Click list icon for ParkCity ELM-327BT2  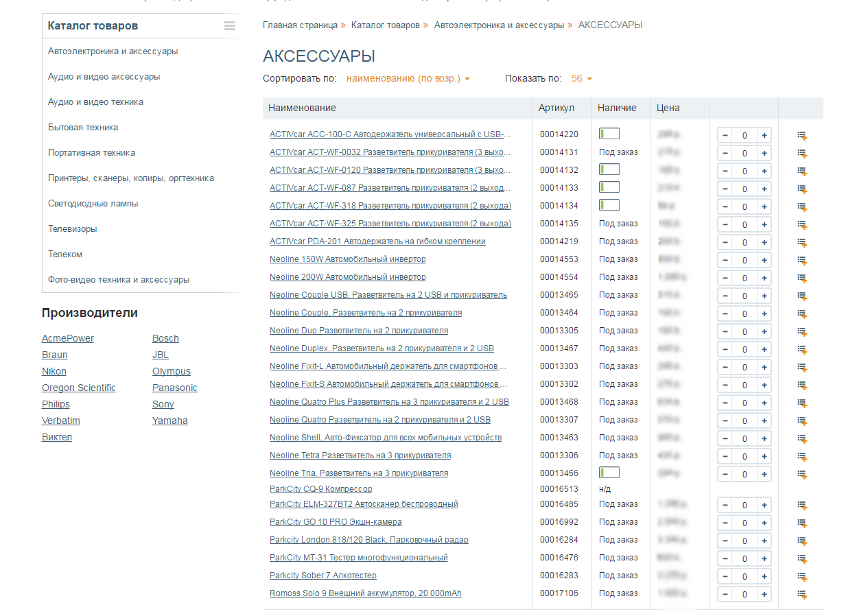(802, 506)
